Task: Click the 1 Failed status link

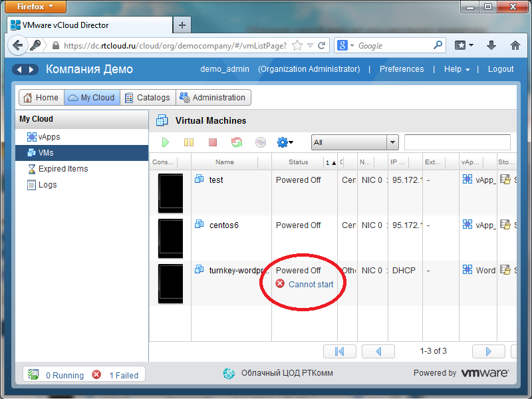Action: [124, 375]
